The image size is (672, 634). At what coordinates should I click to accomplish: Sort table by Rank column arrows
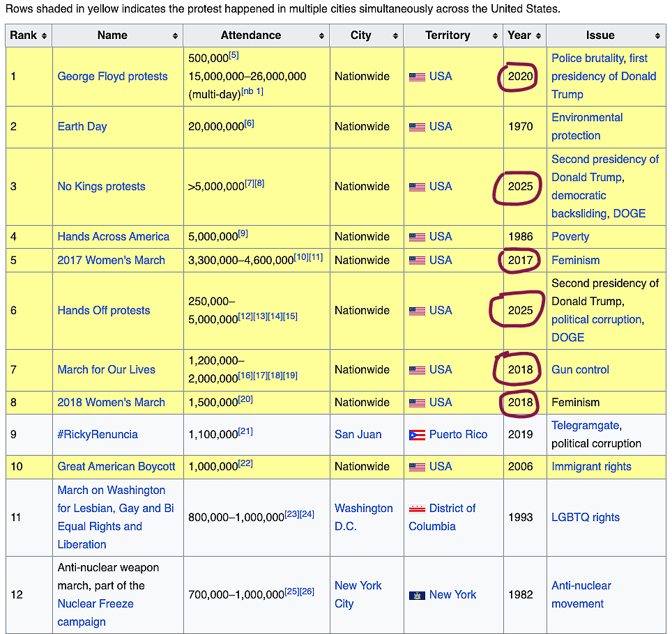44,36
